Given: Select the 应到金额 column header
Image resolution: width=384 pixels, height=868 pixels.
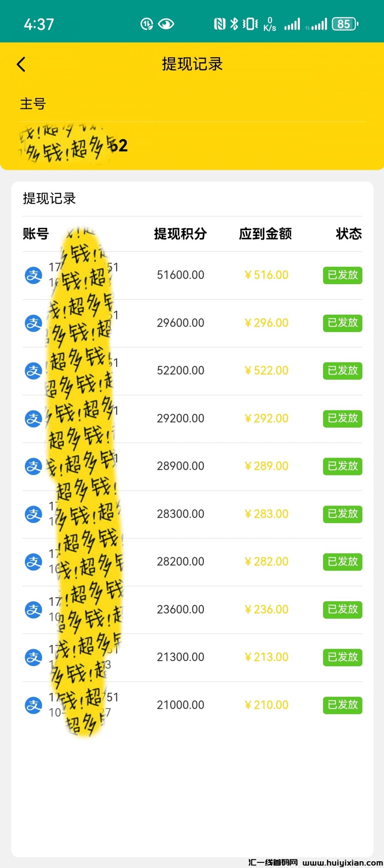Looking at the screenshot, I should coord(265,234).
